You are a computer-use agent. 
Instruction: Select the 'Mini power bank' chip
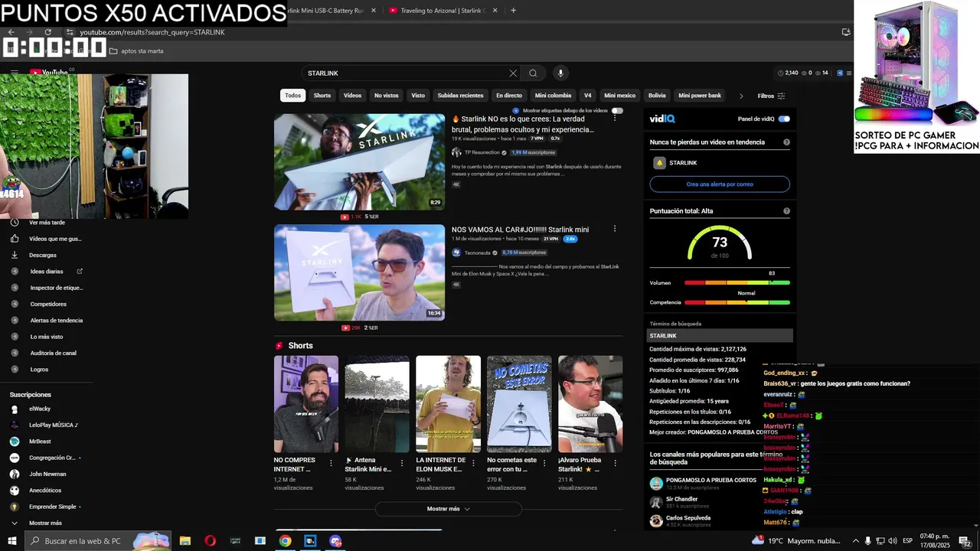(700, 96)
